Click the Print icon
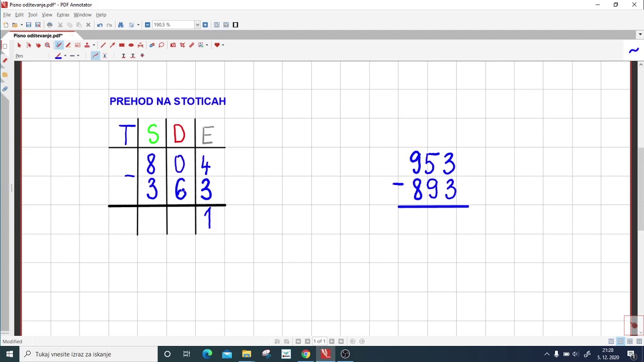The height and width of the screenshot is (362, 644). pyautogui.click(x=49, y=25)
